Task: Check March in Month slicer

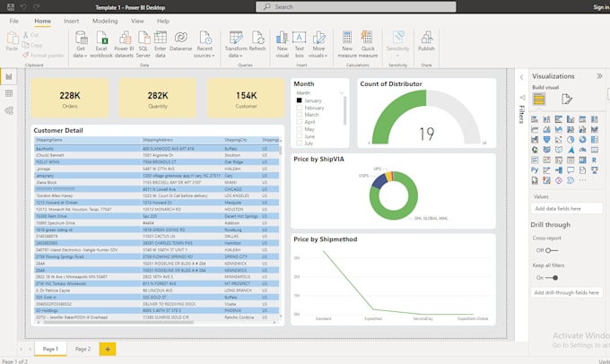Action: coord(299,115)
